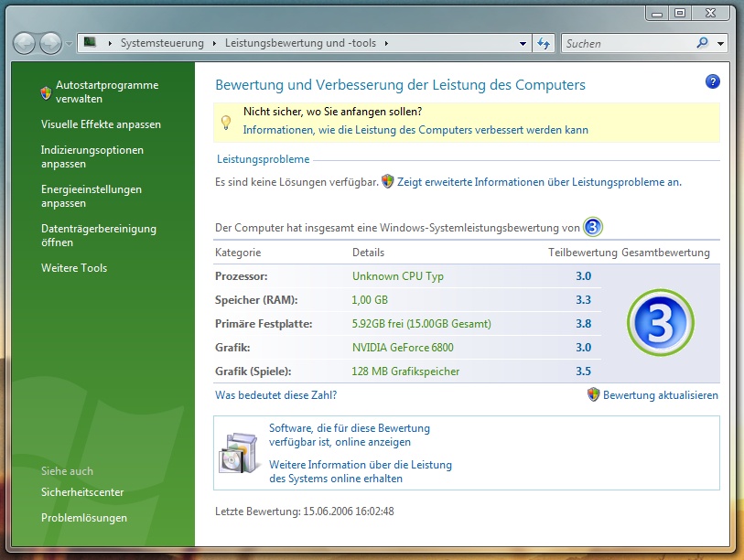Close the window with the X button
Viewport: 744px width, 560px height.
pos(710,14)
